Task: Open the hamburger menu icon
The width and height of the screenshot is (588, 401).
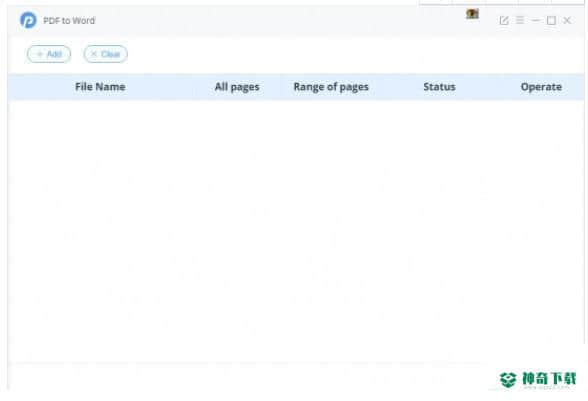Action: click(x=520, y=20)
